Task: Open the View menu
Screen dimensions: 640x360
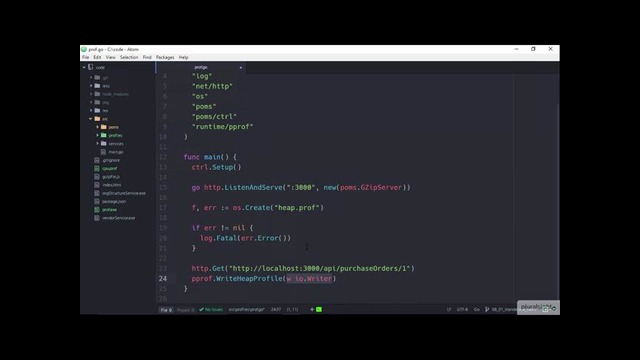Action: tap(111, 58)
